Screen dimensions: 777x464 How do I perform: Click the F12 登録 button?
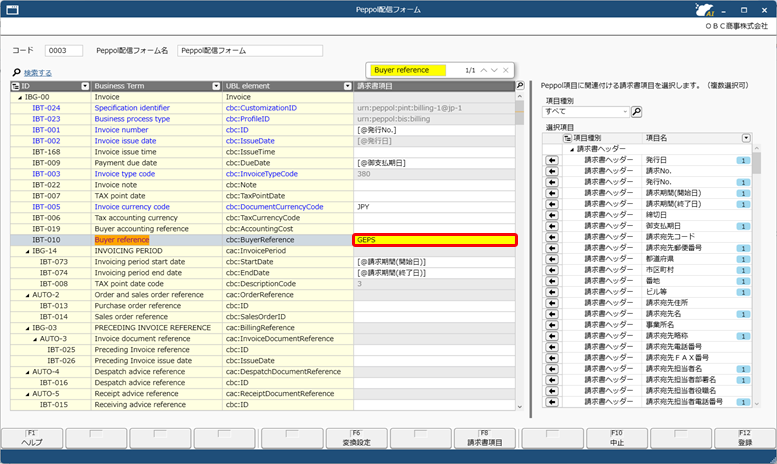pos(745,438)
